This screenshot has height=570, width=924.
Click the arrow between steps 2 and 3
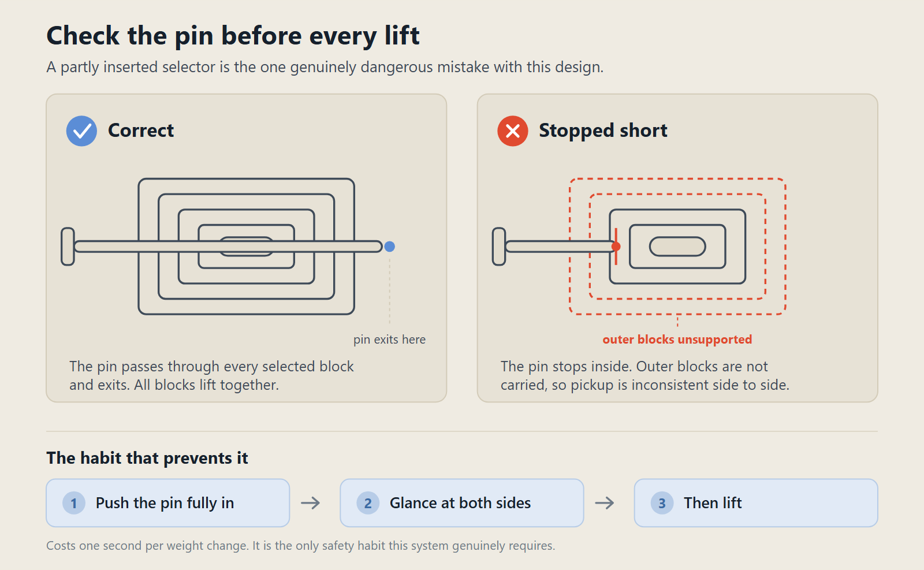(x=605, y=503)
